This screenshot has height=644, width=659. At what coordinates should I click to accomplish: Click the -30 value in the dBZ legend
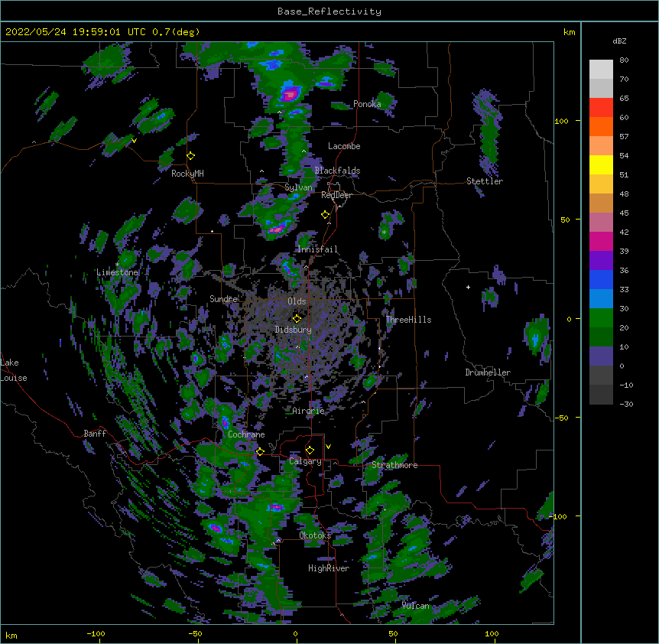(626, 404)
